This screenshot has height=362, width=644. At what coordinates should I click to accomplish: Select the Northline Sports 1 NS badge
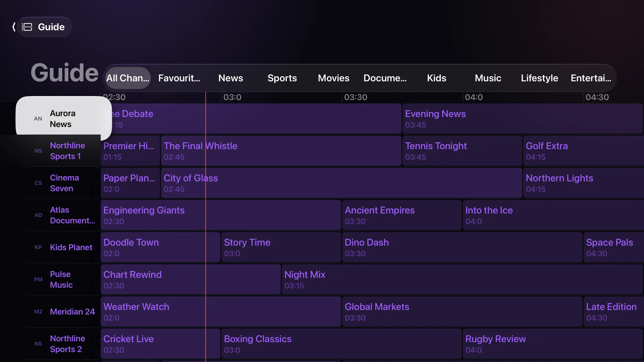click(38, 151)
